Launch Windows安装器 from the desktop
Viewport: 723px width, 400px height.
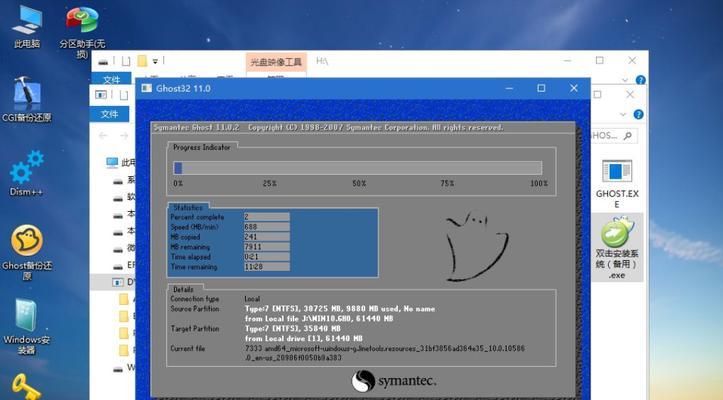(27, 326)
